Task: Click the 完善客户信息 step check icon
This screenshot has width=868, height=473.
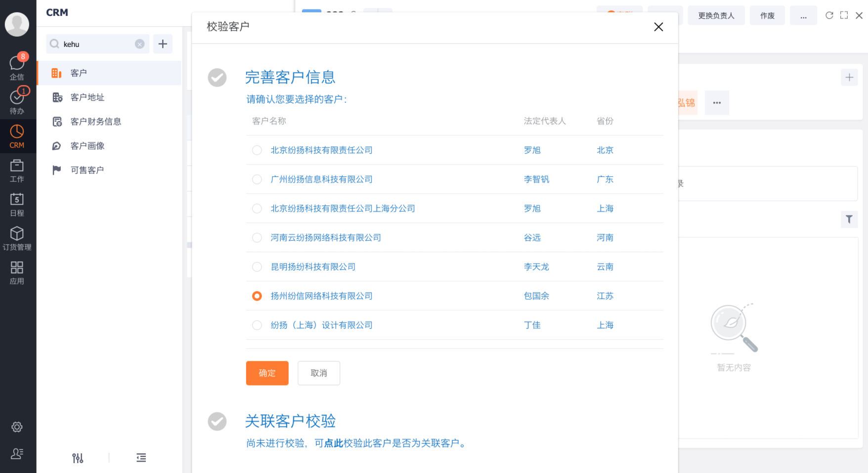Action: (217, 78)
